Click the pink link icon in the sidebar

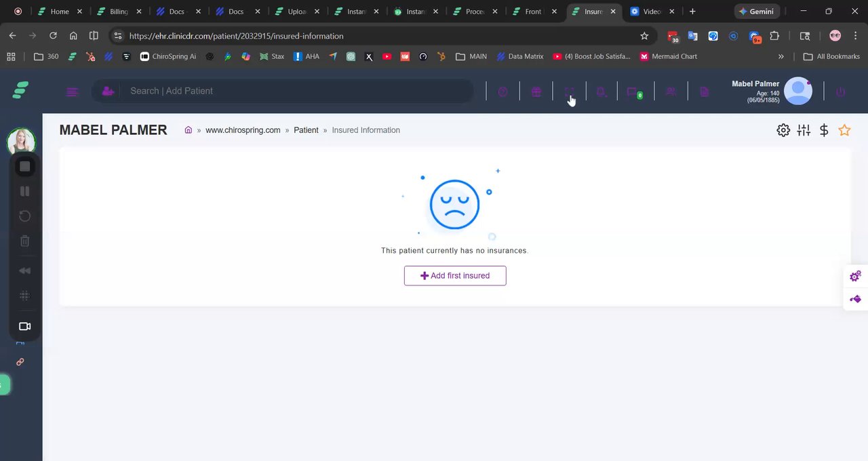[x=20, y=362]
